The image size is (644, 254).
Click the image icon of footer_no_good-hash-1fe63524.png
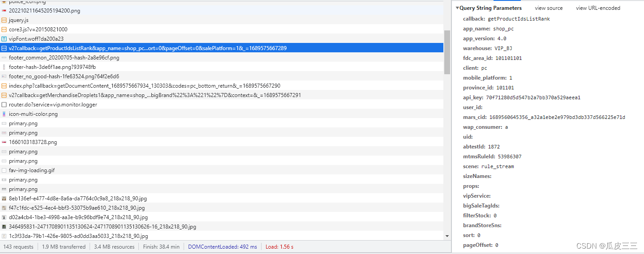click(x=4, y=76)
